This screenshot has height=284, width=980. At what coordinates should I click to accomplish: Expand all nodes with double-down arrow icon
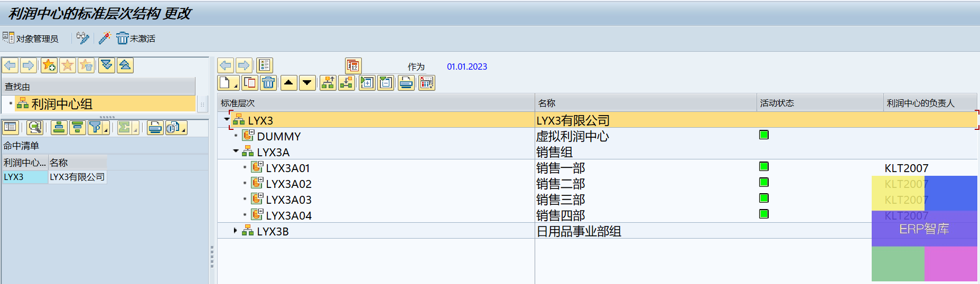point(107,65)
